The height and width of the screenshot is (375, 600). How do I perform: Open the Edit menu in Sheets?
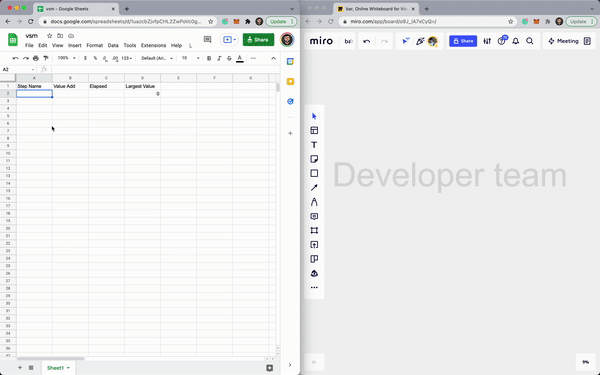pyautogui.click(x=42, y=45)
